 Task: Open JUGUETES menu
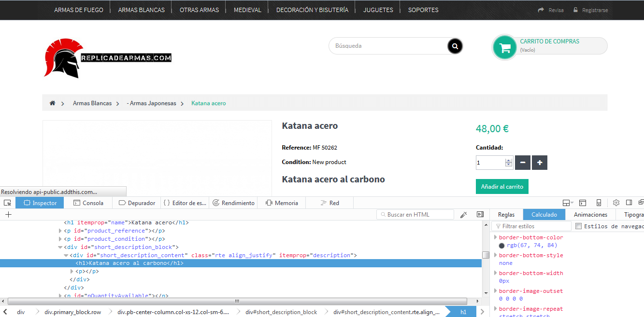coord(378,10)
